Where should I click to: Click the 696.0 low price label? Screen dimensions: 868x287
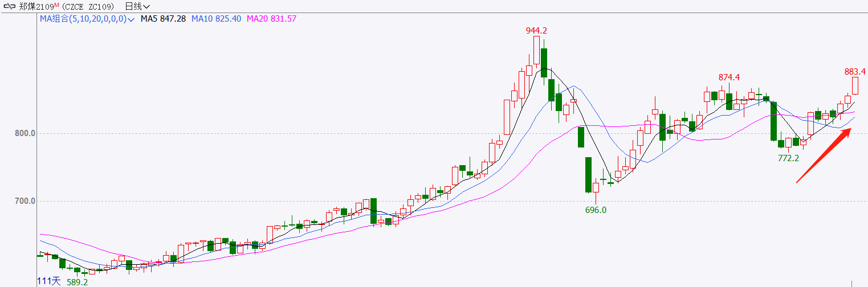[x=596, y=210]
